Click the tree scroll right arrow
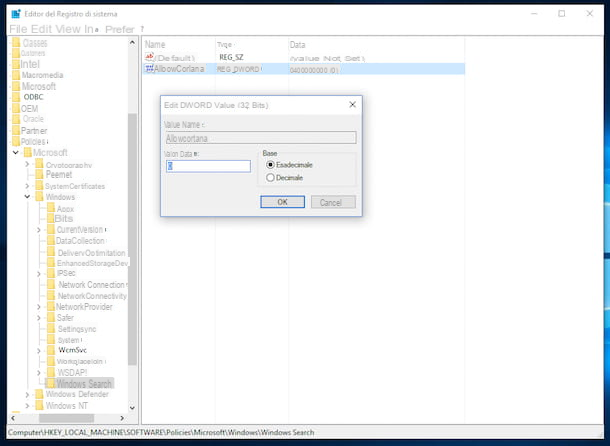The height and width of the screenshot is (446, 610). [122, 418]
